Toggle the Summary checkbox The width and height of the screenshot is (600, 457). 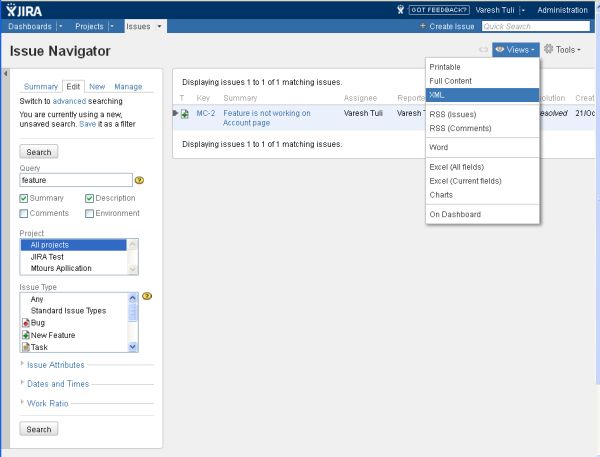[x=24, y=198]
